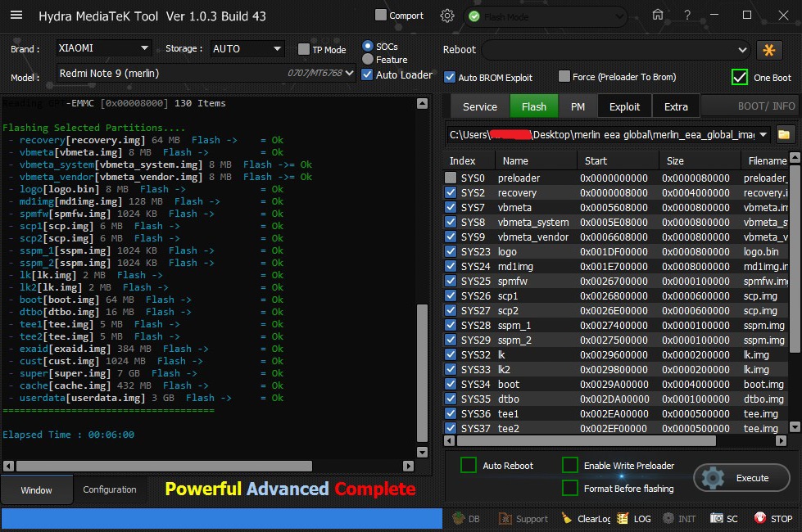Click start address 0x0029A00000 cell
802x532 pixels.
click(614, 384)
